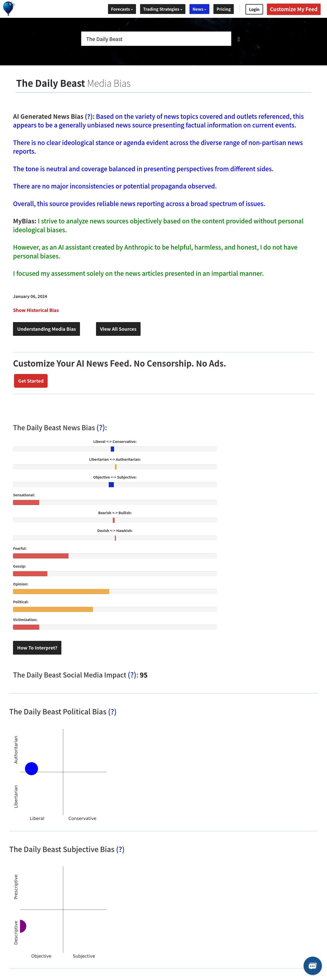Screen dimensions: 327x980
Task: Open the chat widget icon
Action: (312, 966)
